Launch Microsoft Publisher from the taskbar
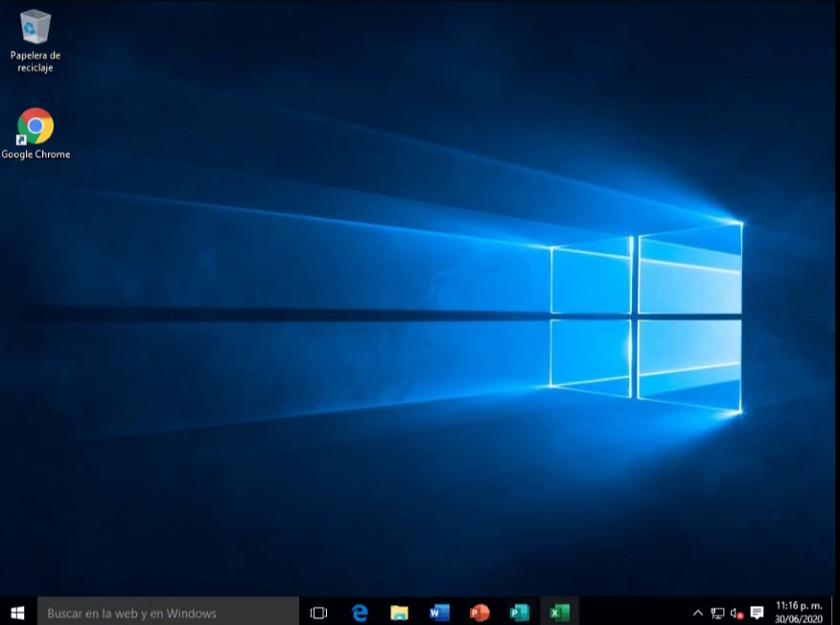Screen dimensions: 840x625 [520, 613]
